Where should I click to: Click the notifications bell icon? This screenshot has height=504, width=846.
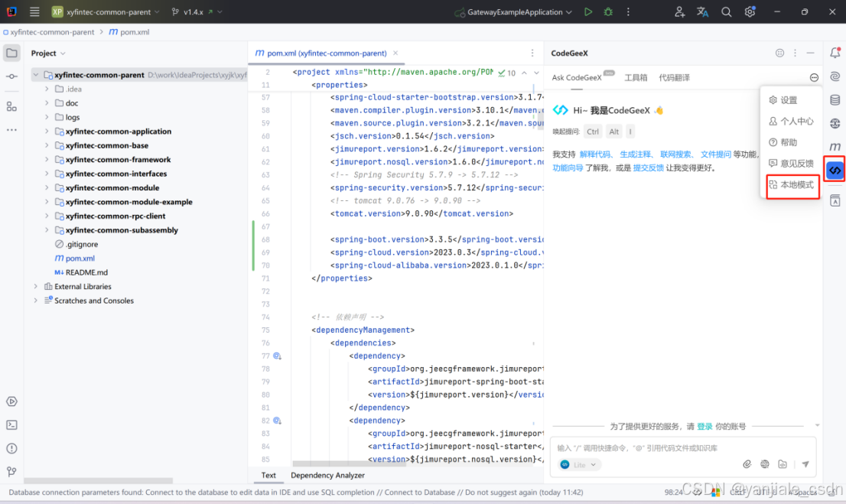pyautogui.click(x=835, y=52)
